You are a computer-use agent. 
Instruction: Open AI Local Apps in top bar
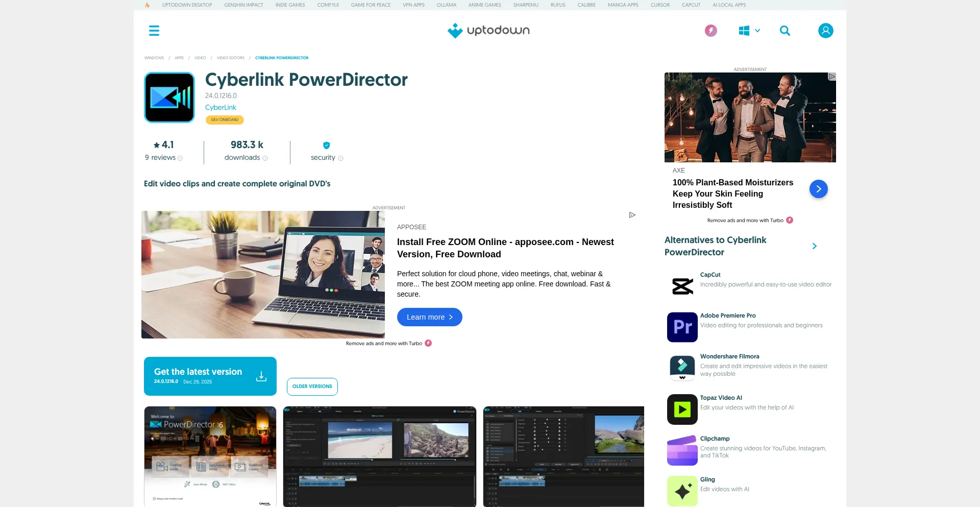[x=729, y=5]
